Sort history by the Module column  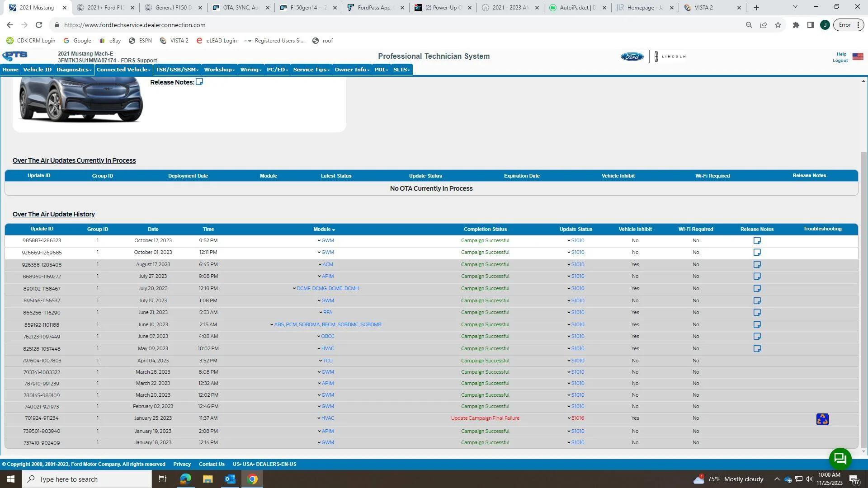[x=324, y=229]
